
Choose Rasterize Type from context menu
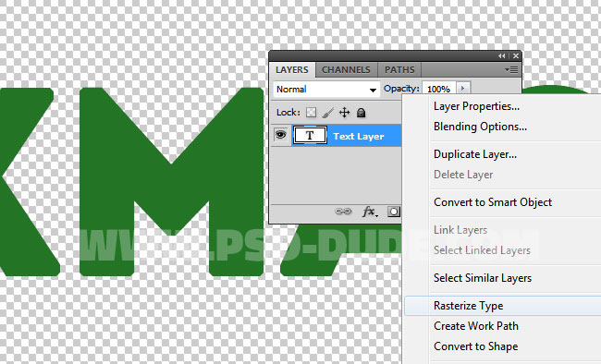click(x=503, y=306)
